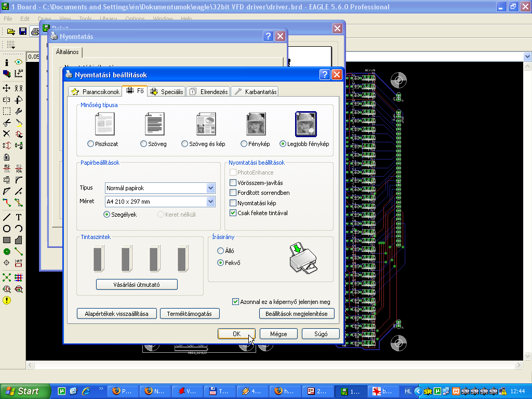Click the Vásárlási útmutató button
532x399 pixels.
pyautogui.click(x=137, y=285)
